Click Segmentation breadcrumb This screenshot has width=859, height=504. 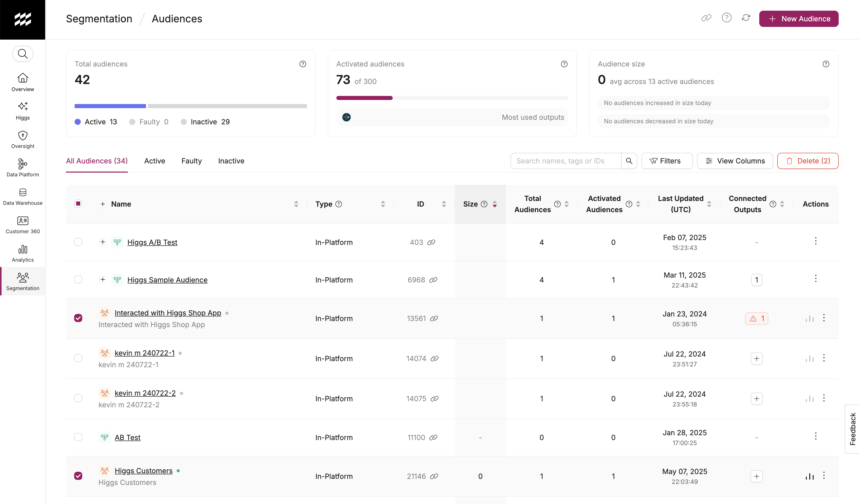99,19
